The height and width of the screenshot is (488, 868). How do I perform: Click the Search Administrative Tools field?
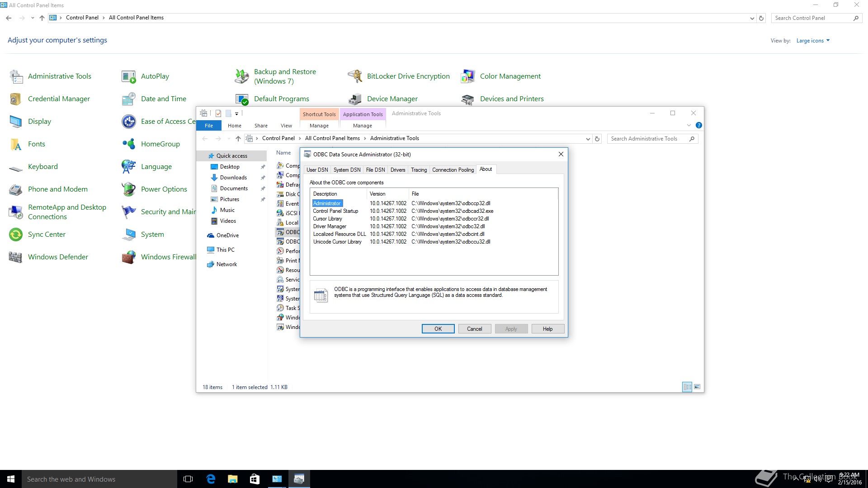point(646,139)
